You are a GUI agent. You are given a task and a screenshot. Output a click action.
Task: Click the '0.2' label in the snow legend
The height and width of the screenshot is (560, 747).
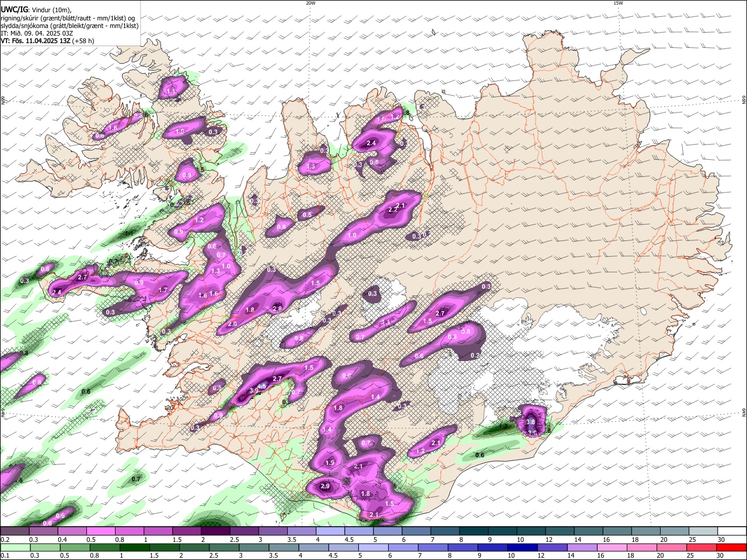[x=5, y=540]
